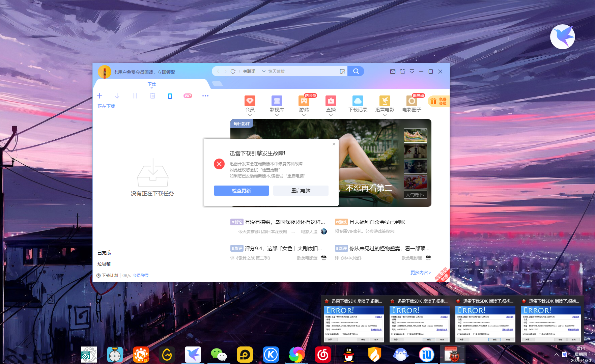The image size is (595, 364).
Task: Open 下载记录 download history cloud icon
Action: coord(358,101)
